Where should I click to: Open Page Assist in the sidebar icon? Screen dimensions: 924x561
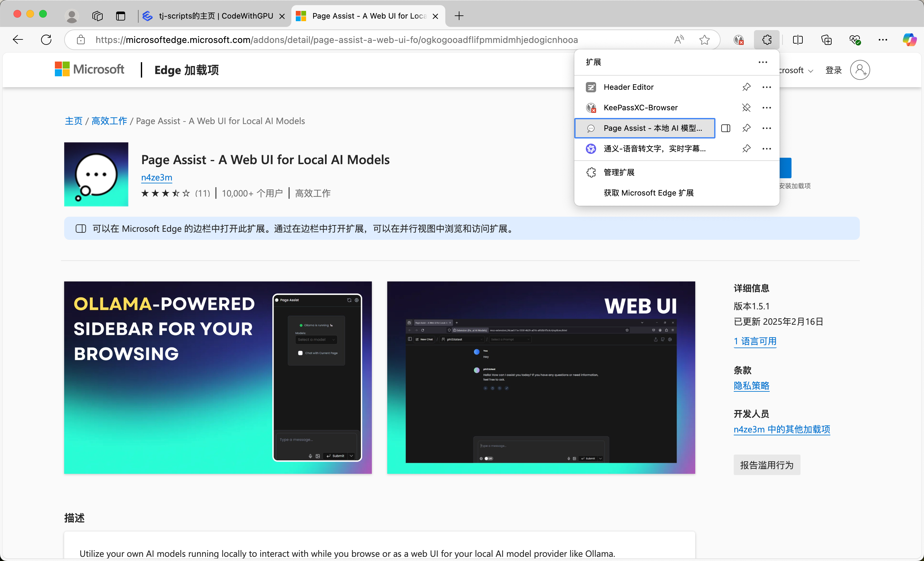[726, 128]
